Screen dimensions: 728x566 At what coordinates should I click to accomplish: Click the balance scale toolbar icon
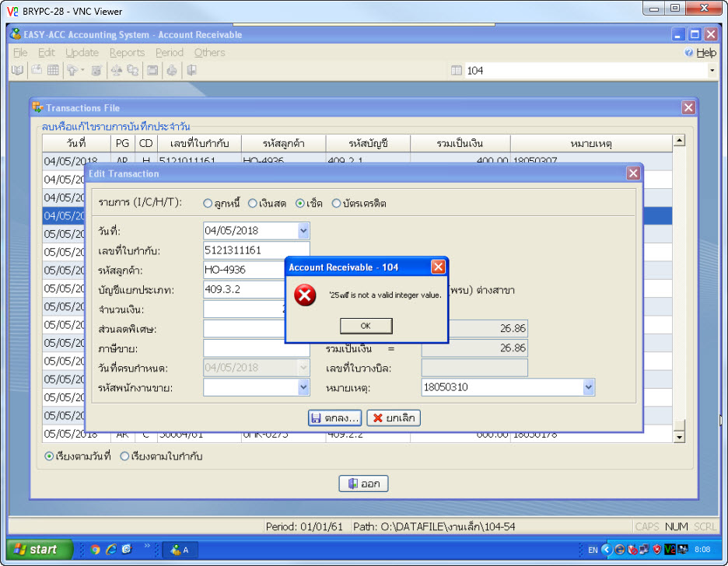coord(116,71)
